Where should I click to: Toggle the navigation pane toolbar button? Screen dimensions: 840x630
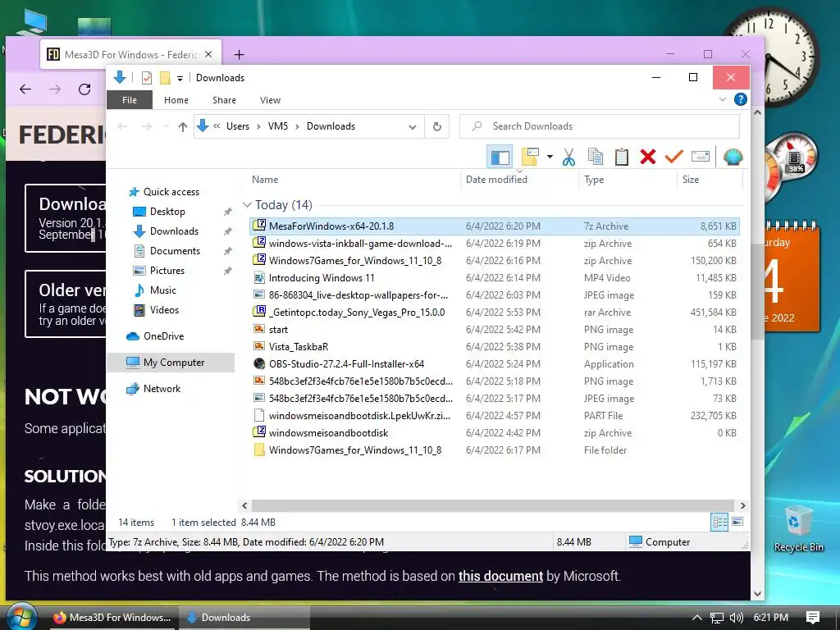point(500,157)
